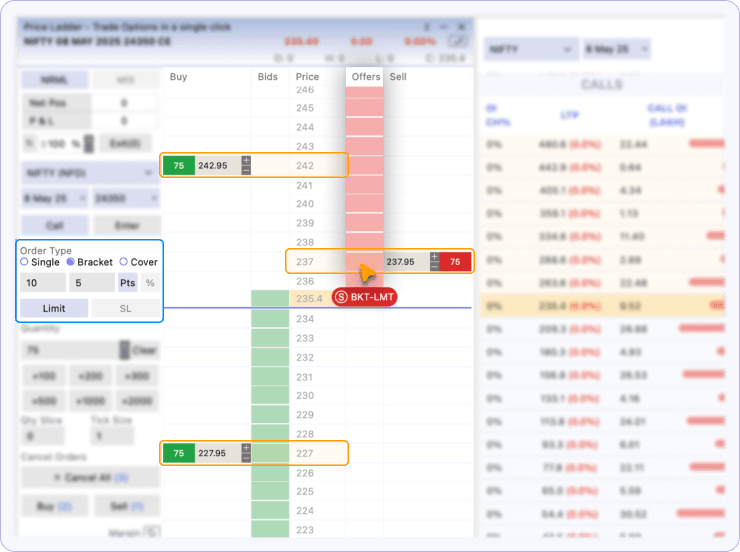The height and width of the screenshot is (552, 740).
Task: Open the NIFTY (NFO) symbol dropdown
Action: tap(90, 173)
